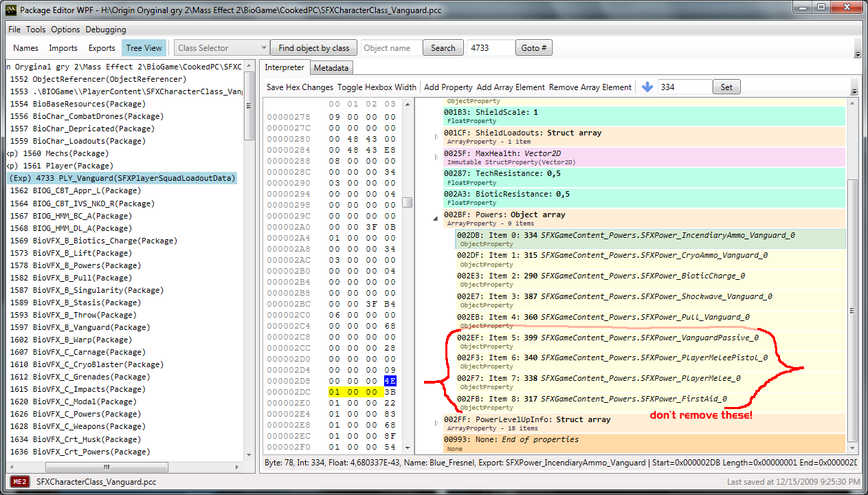Image resolution: width=868 pixels, height=495 pixels.
Task: Click the Search button
Action: point(443,48)
